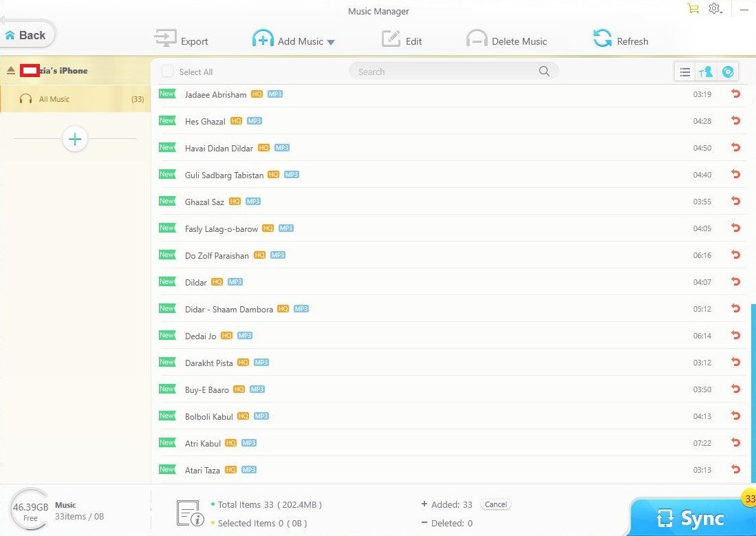Click the 07:22 duration of Atri Kabul
The height and width of the screenshot is (536, 756).
(702, 443)
